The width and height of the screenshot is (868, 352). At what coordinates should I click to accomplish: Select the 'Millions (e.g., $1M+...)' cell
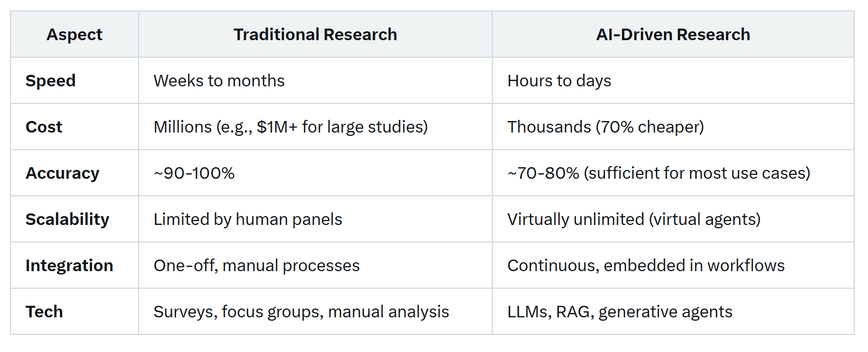tap(290, 127)
